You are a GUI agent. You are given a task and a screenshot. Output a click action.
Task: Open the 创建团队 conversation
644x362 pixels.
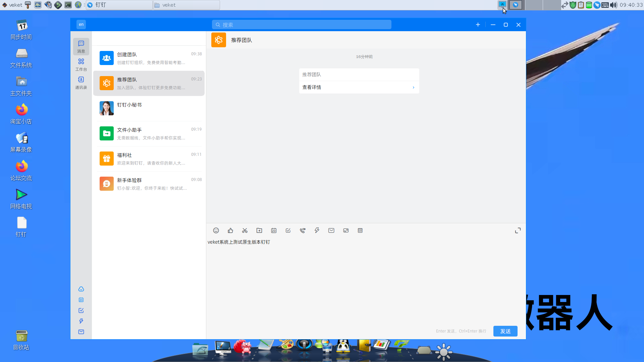tap(149, 58)
